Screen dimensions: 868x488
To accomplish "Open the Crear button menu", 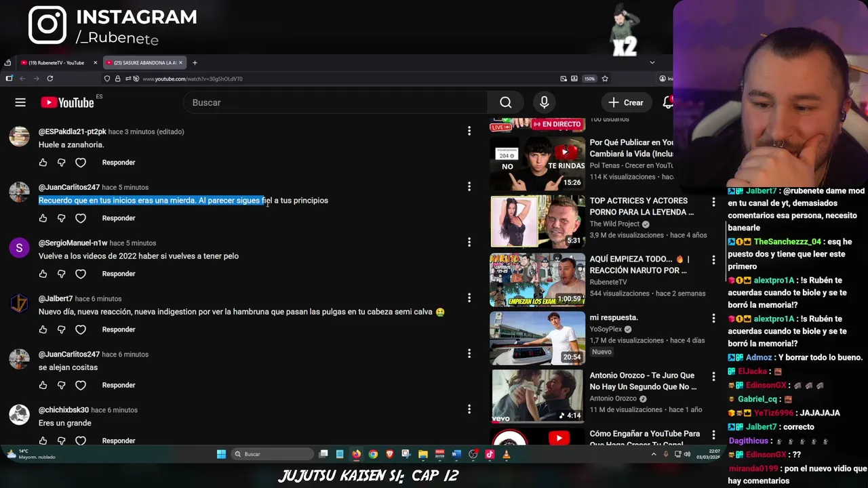I will (626, 102).
